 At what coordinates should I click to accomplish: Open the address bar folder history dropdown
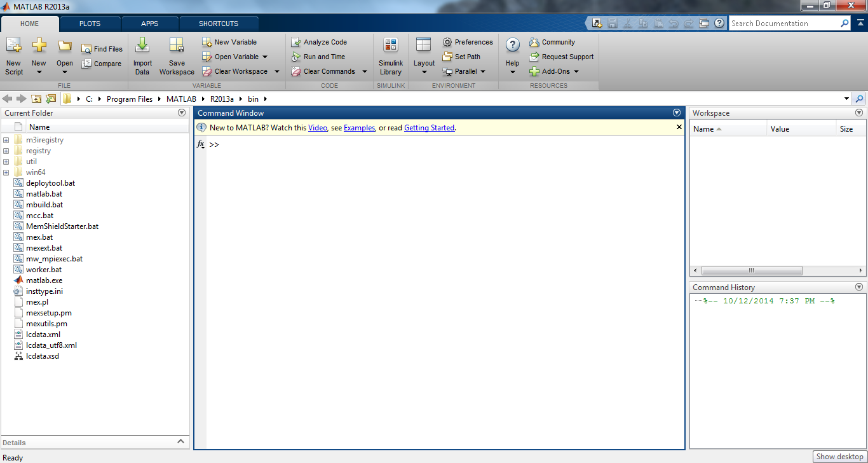846,99
